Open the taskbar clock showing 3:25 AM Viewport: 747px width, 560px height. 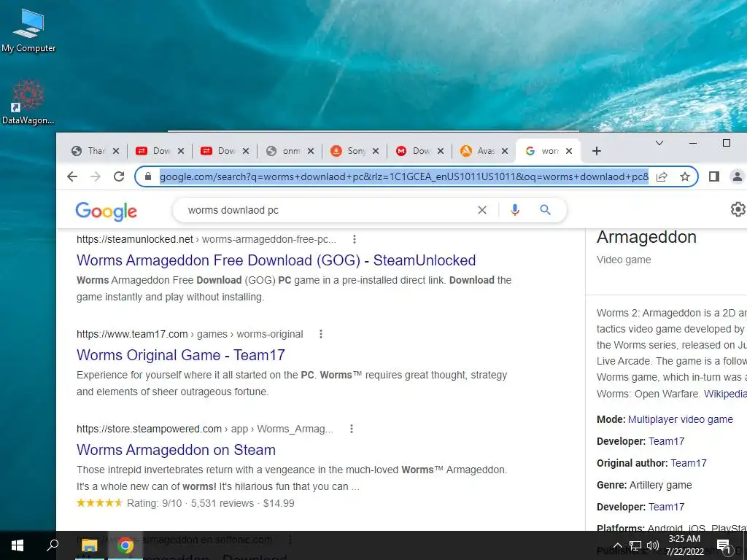[x=684, y=545]
